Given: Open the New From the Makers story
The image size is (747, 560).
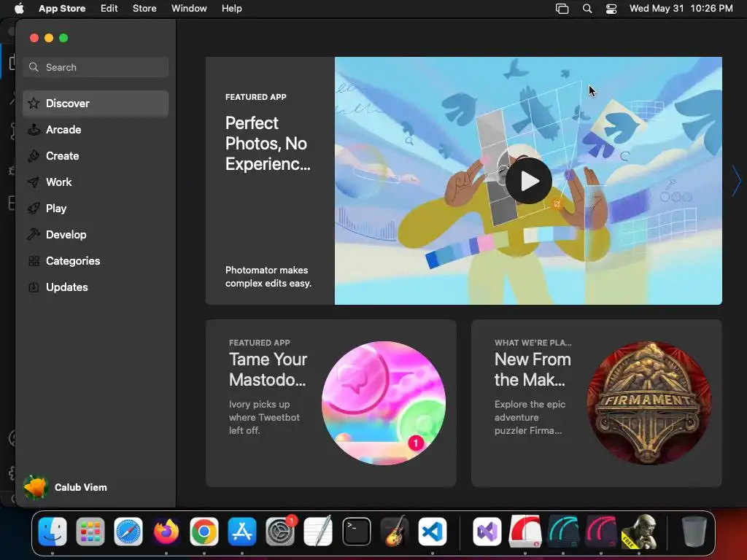Looking at the screenshot, I should 597,402.
